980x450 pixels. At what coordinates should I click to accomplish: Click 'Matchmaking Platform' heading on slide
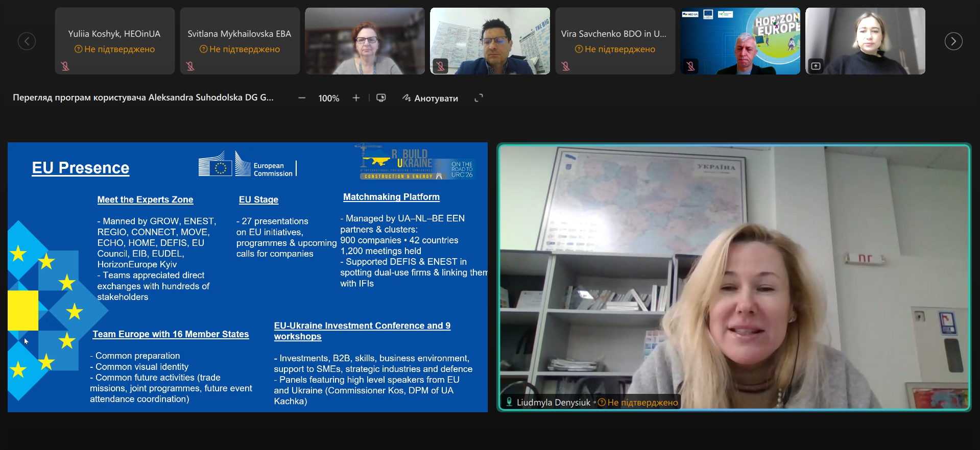391,197
